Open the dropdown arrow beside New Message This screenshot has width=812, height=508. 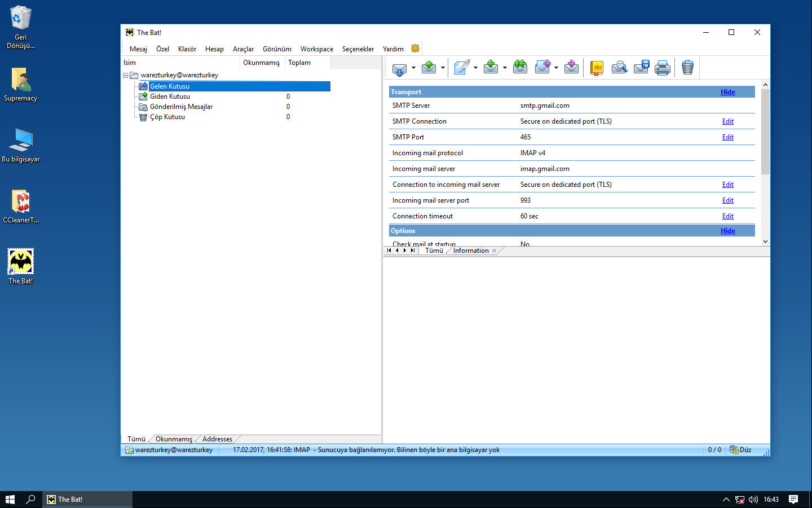pos(475,68)
